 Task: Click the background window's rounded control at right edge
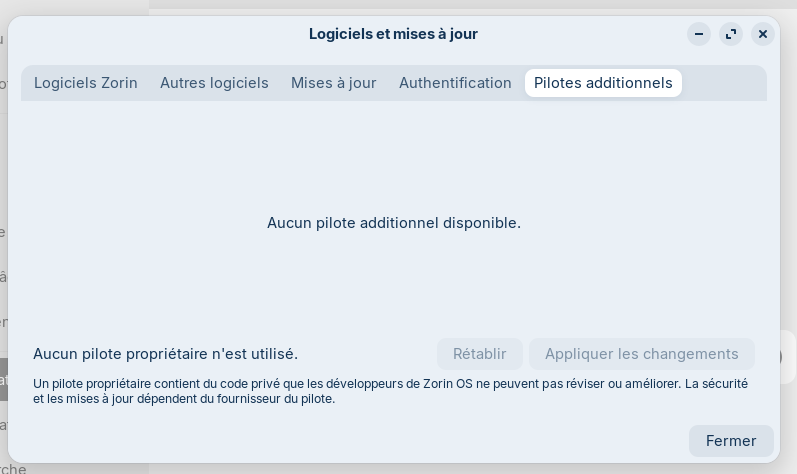(x=788, y=355)
